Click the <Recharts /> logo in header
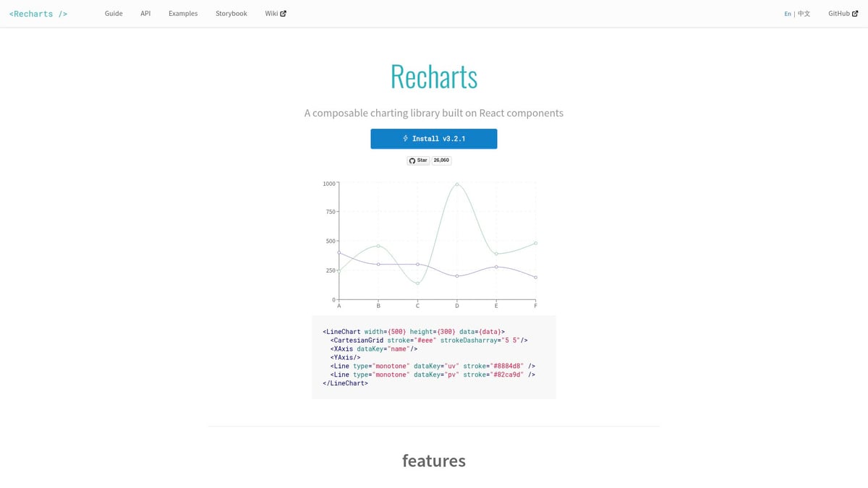Viewport: 868px width, 488px height. click(38, 14)
